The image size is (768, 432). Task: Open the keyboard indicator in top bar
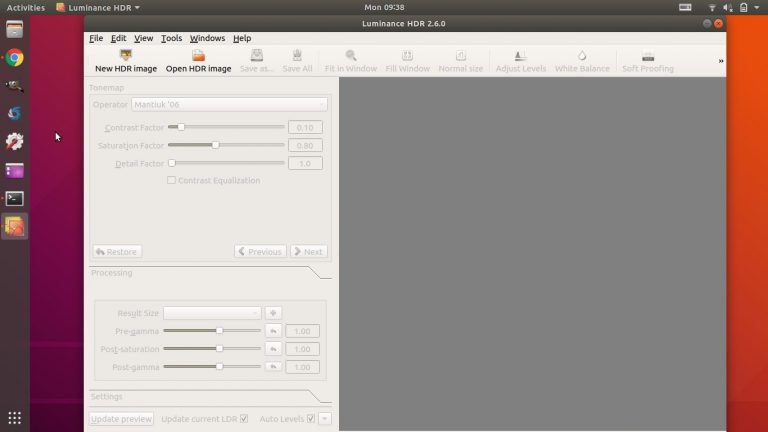point(685,7)
